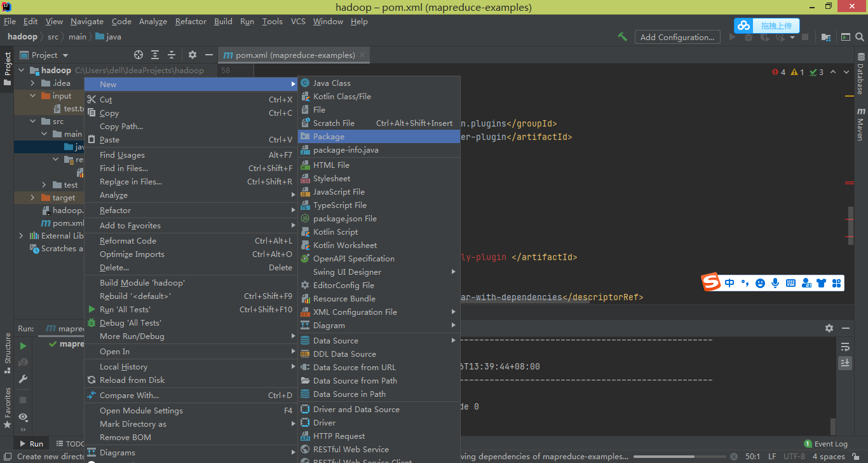Choose HTTP Request in New submenu
868x463 pixels.
379,436
